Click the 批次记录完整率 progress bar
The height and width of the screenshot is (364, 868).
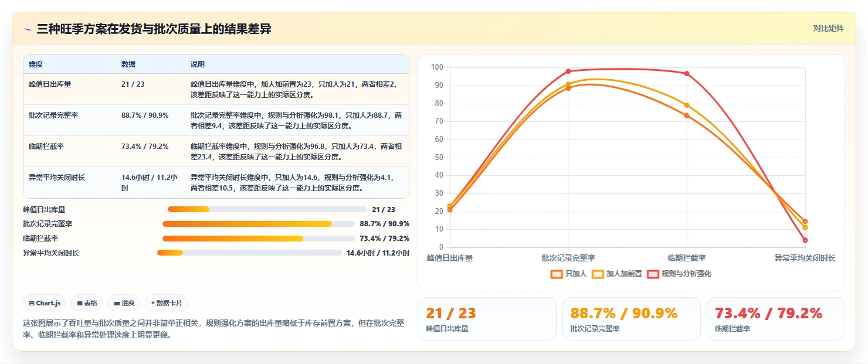(259, 224)
